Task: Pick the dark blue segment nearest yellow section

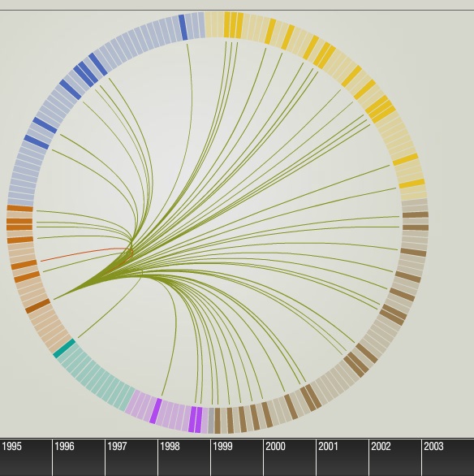Action: [x=183, y=28]
